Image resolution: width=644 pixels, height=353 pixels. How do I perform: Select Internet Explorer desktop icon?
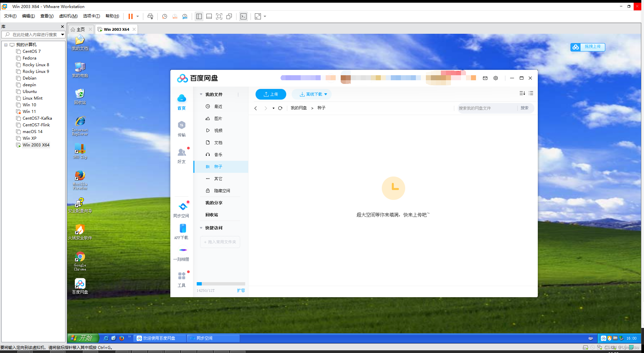80,126
